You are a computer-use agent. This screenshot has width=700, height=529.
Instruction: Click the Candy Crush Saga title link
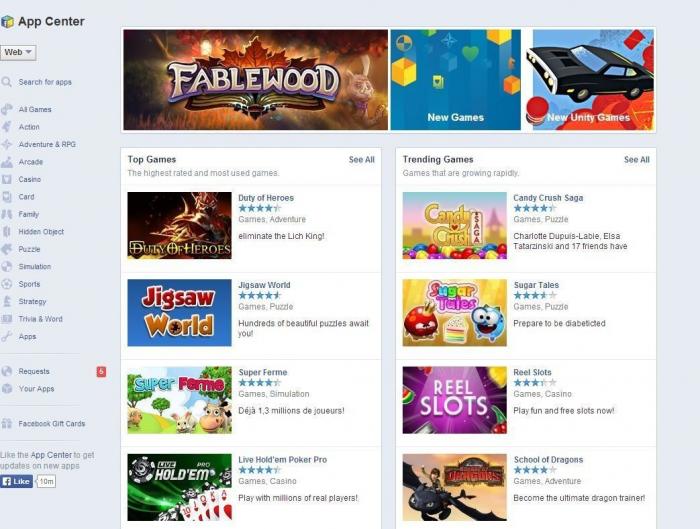548,198
